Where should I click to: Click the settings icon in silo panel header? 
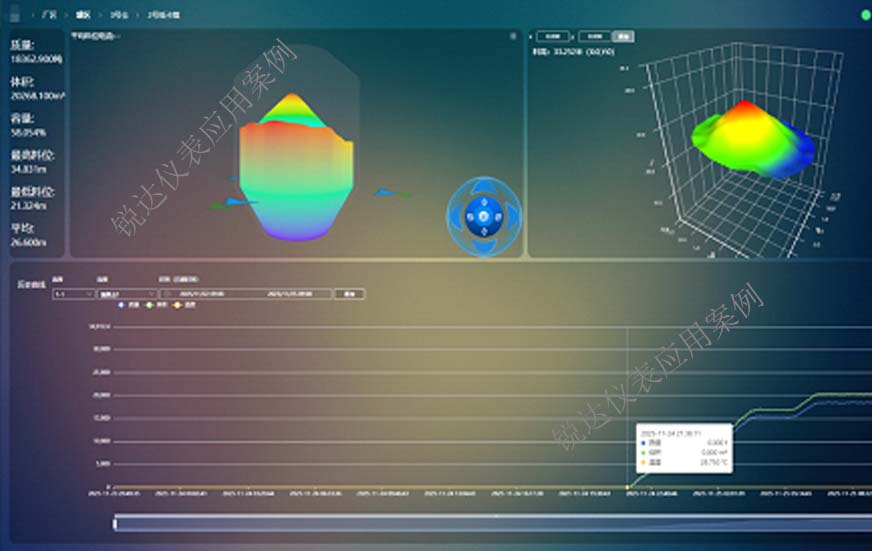[514, 36]
